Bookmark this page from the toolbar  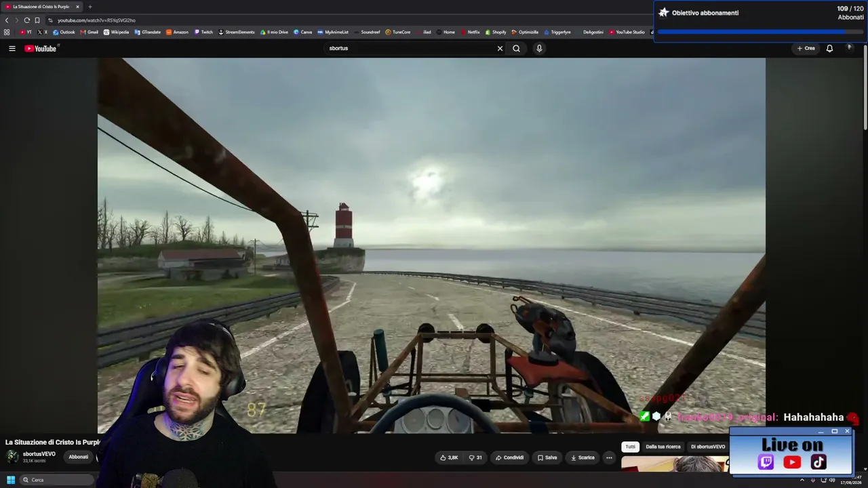click(37, 20)
